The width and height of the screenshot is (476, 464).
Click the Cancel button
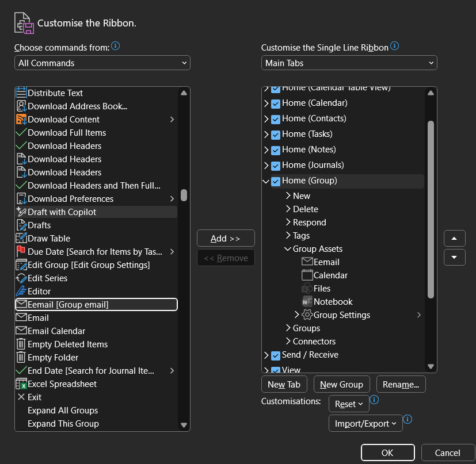coord(447,453)
